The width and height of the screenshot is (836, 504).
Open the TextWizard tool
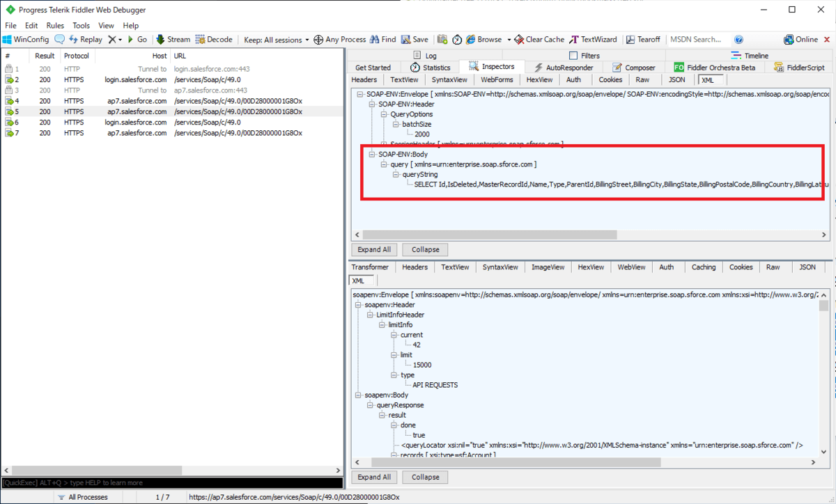click(594, 40)
